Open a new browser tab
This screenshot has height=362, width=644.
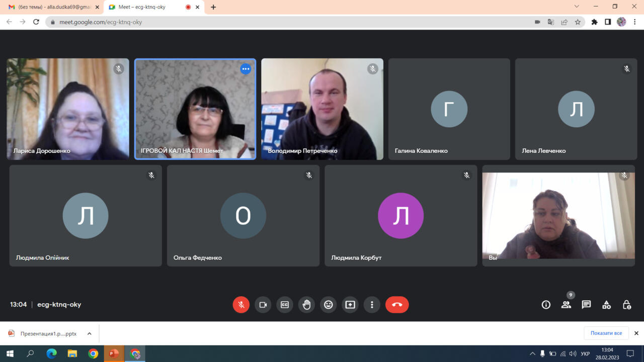pyautogui.click(x=213, y=7)
